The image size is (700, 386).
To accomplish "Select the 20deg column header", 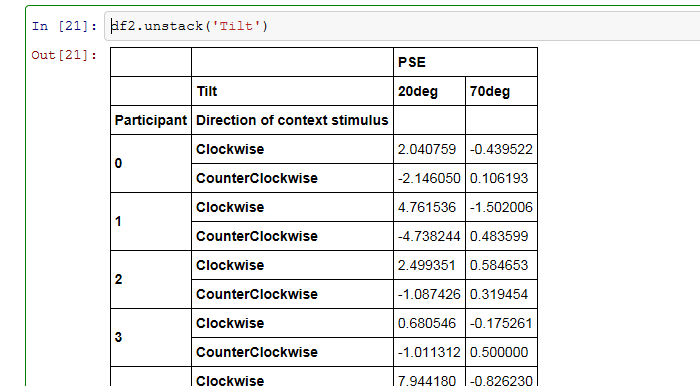I will (x=429, y=91).
